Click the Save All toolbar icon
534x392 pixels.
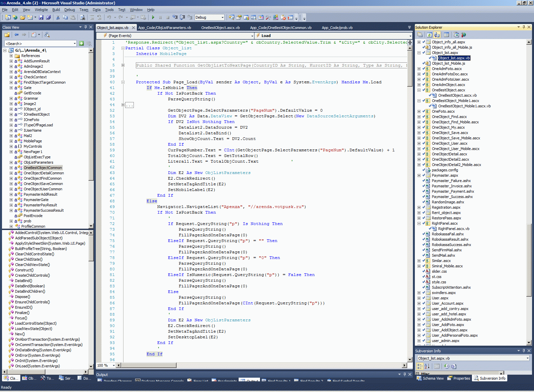[48, 17]
